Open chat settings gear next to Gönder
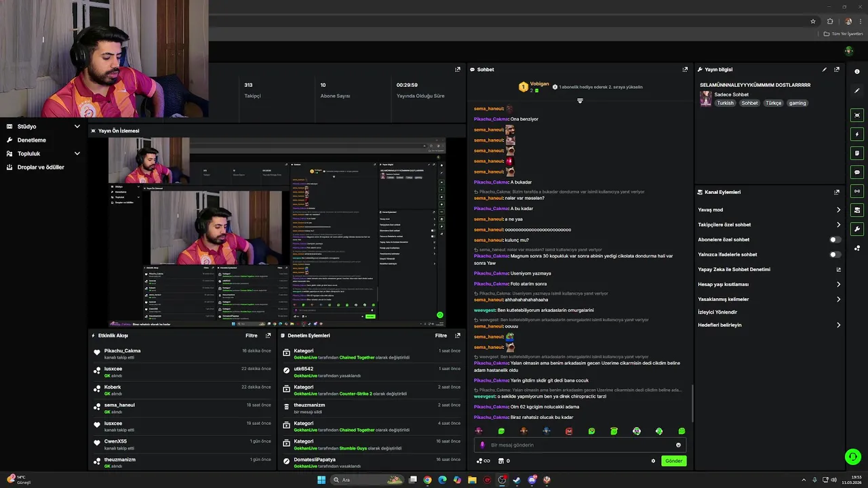The width and height of the screenshot is (868, 488). pyautogui.click(x=654, y=461)
